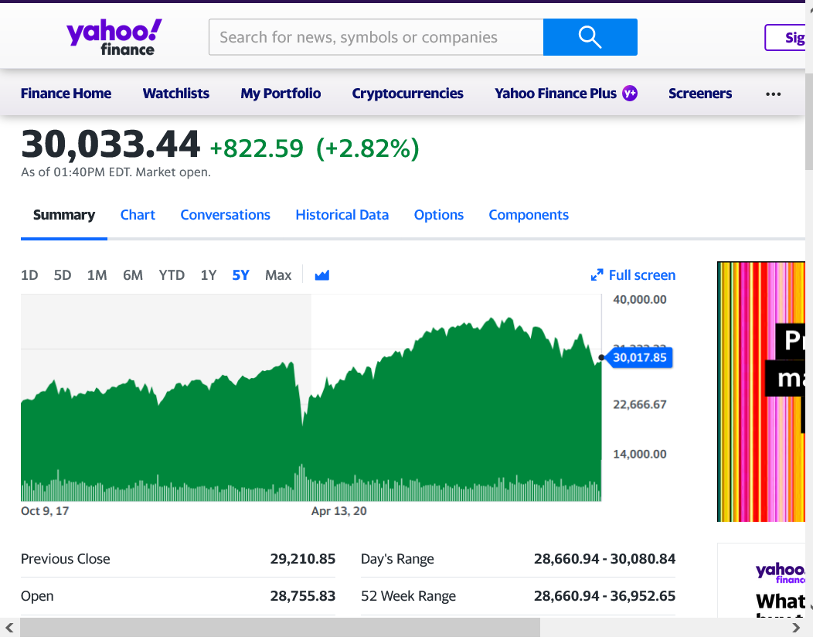Click the main price 30,033.44
Image resolution: width=813 pixels, height=644 pixels.
pos(111,144)
